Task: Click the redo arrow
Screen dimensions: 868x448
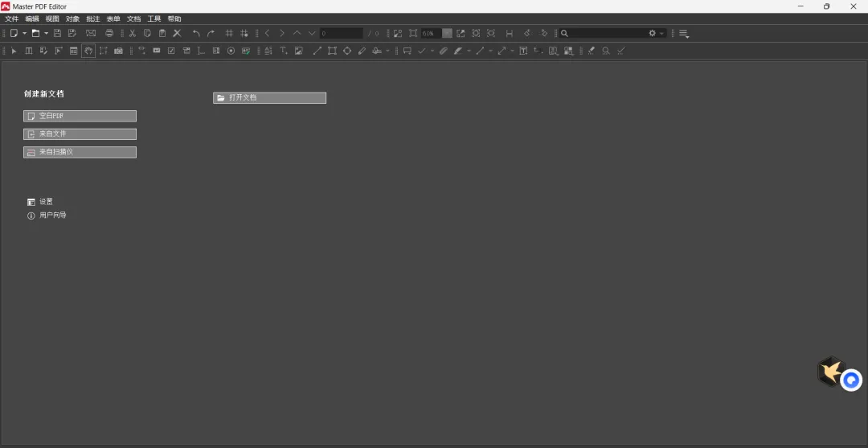Action: (211, 33)
